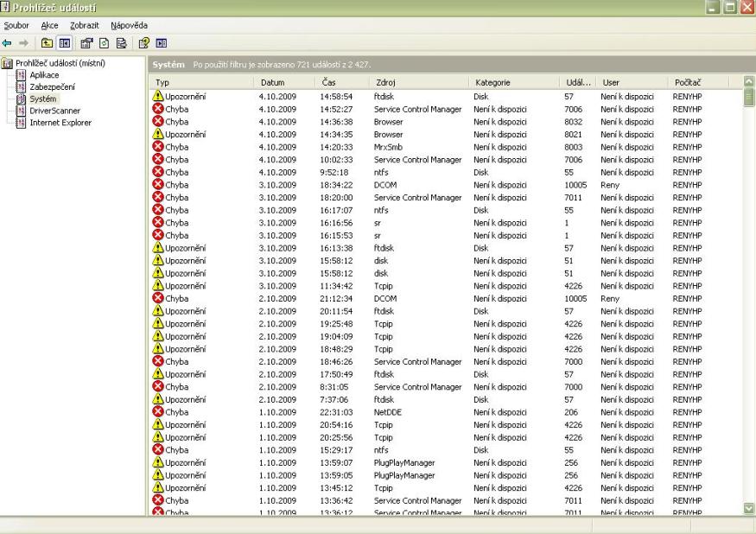Sort events by the Zdroj column header
The width and height of the screenshot is (756, 534).
point(385,82)
